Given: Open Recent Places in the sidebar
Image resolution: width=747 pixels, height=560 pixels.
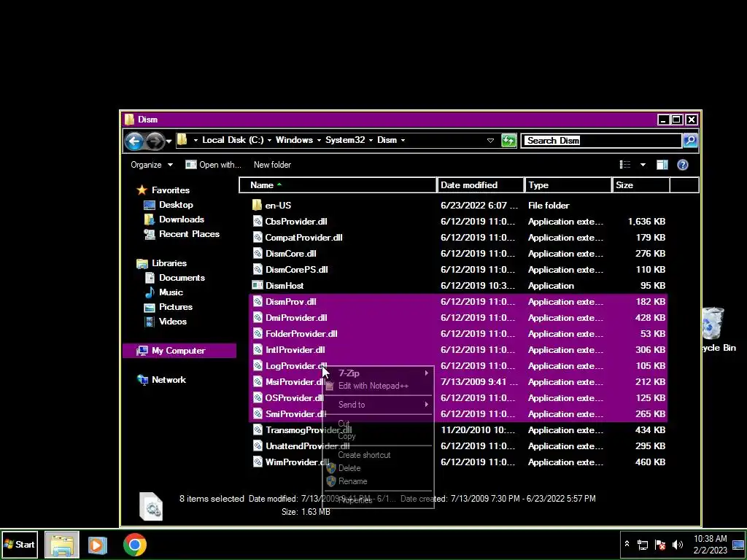Looking at the screenshot, I should [x=189, y=234].
